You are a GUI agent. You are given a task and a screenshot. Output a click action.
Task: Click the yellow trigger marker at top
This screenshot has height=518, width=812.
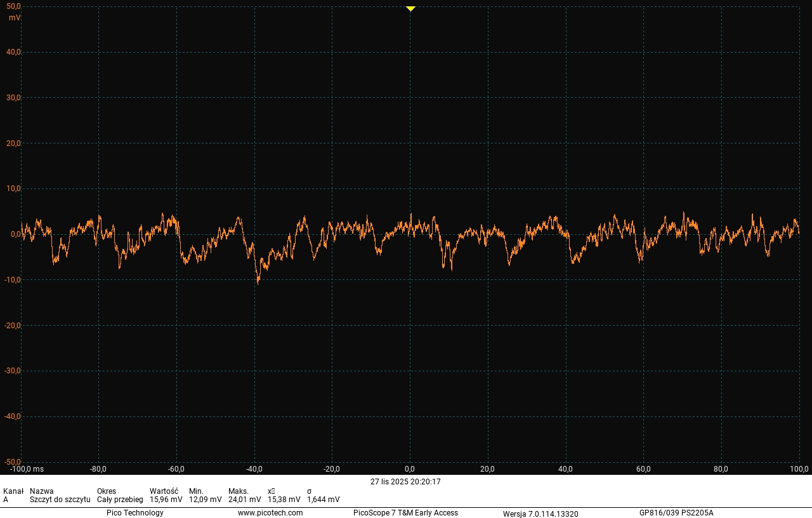410,9
